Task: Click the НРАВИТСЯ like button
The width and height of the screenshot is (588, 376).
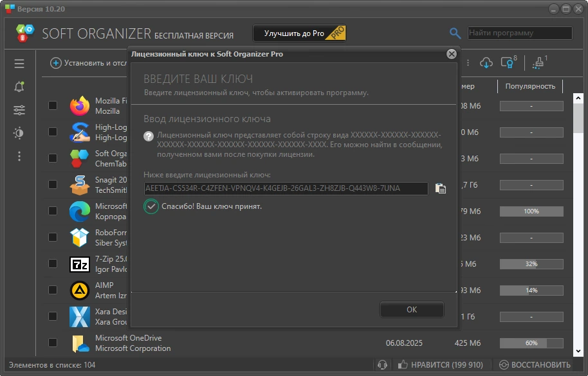Action: 440,364
